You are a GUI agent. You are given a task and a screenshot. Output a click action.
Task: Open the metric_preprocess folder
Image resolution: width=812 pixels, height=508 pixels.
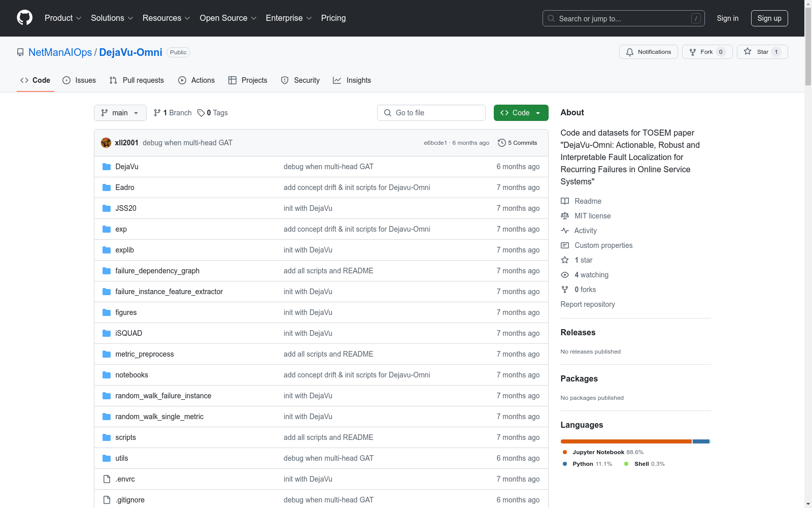point(145,354)
